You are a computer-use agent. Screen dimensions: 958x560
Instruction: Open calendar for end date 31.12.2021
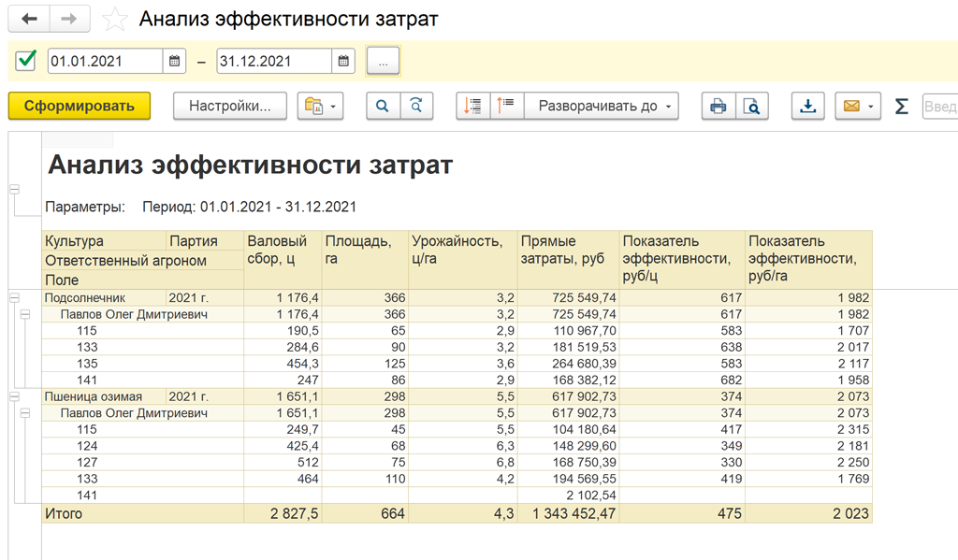pos(344,62)
